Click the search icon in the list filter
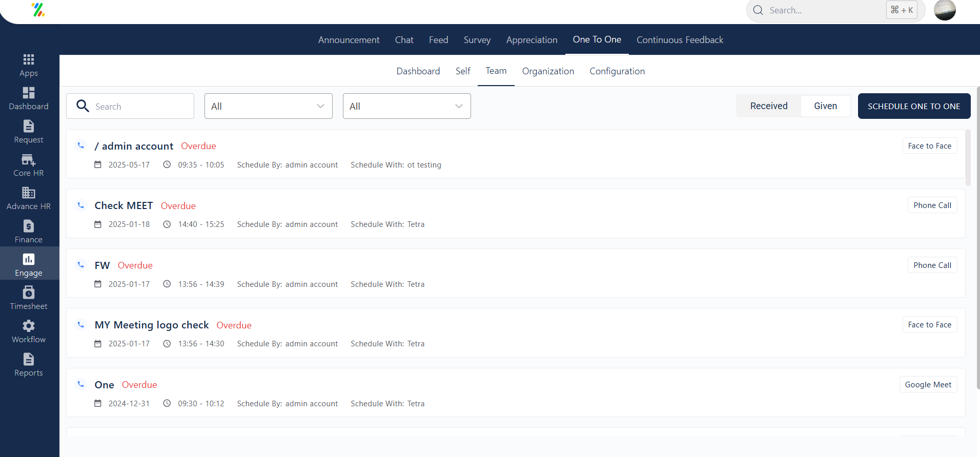Image resolution: width=980 pixels, height=457 pixels. click(83, 106)
